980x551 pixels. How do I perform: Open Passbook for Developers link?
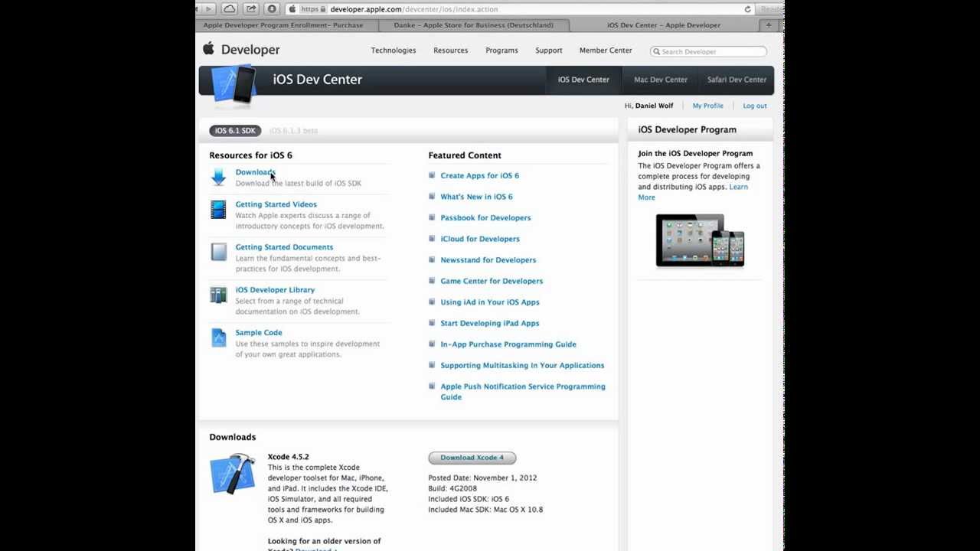click(x=485, y=218)
